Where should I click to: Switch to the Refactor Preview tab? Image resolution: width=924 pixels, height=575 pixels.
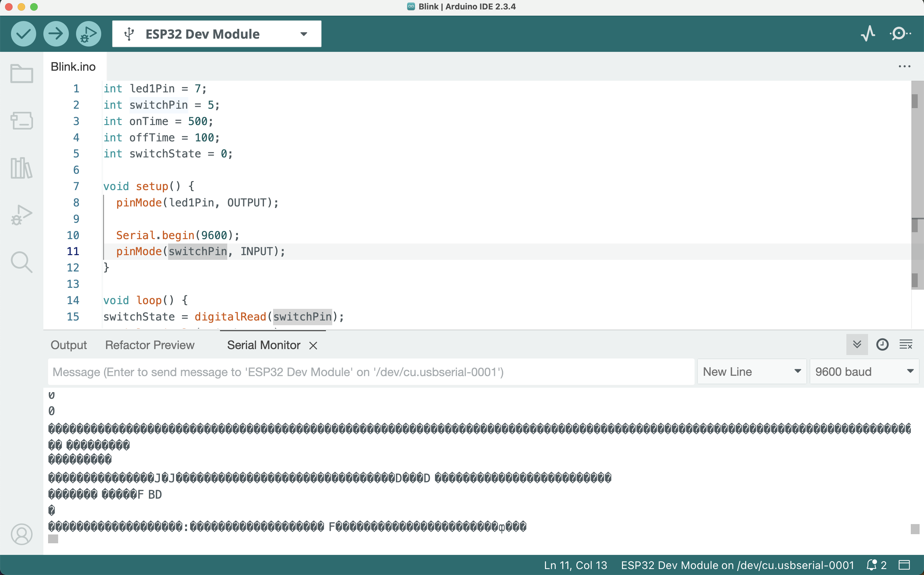pyautogui.click(x=150, y=345)
